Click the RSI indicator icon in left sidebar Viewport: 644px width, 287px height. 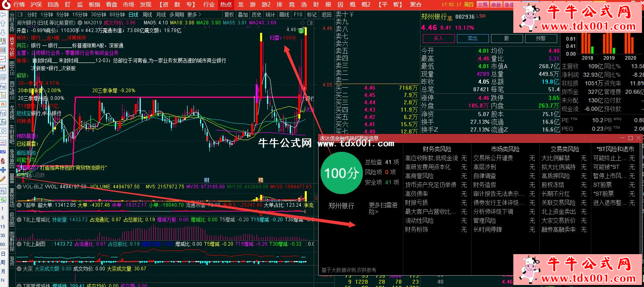(x=3, y=152)
